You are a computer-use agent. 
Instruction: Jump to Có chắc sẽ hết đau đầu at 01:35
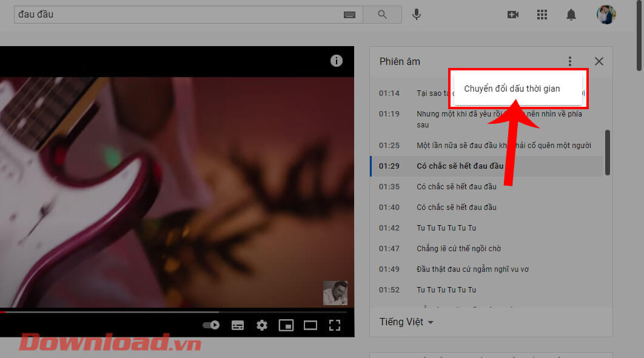486,187
